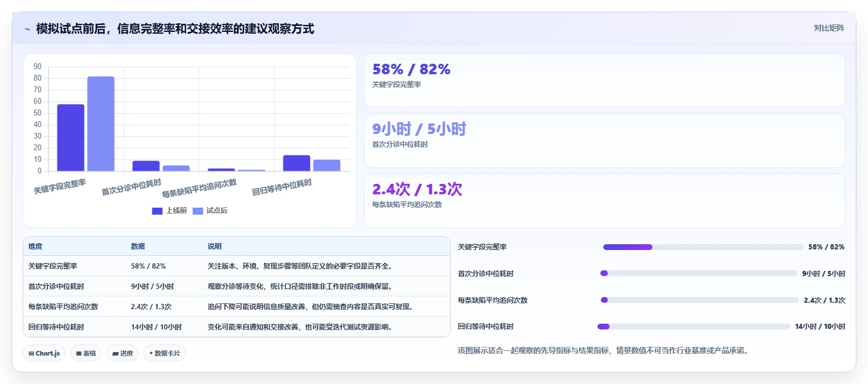Click the 回归等待中位耗时 label in the progress list
868x384 pixels.
(486, 327)
